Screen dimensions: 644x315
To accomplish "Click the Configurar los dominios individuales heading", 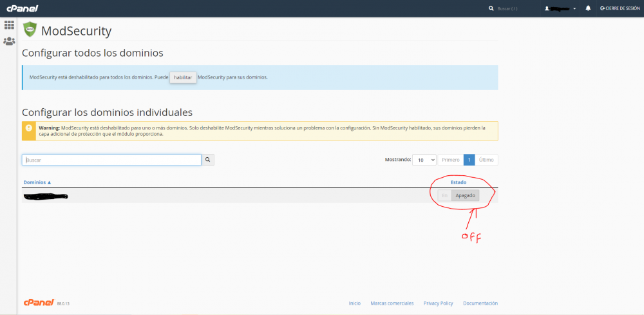I will click(107, 112).
